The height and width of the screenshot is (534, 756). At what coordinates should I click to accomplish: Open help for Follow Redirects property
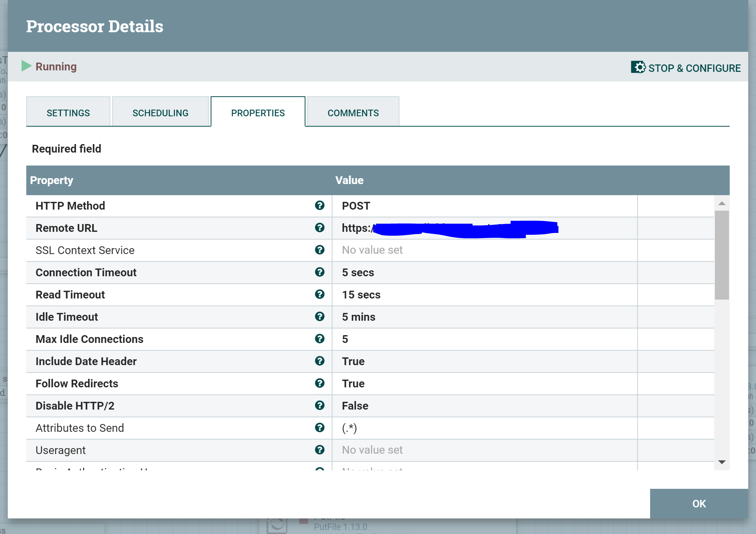(320, 383)
